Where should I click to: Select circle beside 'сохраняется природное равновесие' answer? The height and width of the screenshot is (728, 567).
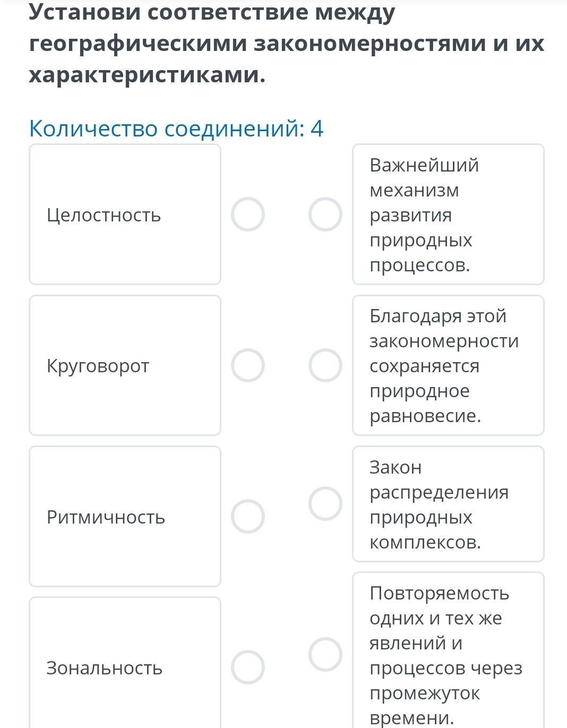325,365
